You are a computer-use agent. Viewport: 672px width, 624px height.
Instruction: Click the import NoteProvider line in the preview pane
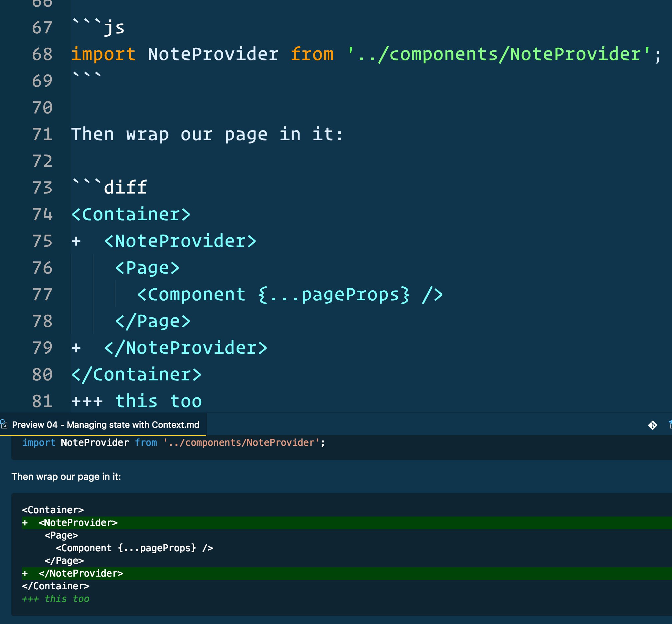point(174,442)
